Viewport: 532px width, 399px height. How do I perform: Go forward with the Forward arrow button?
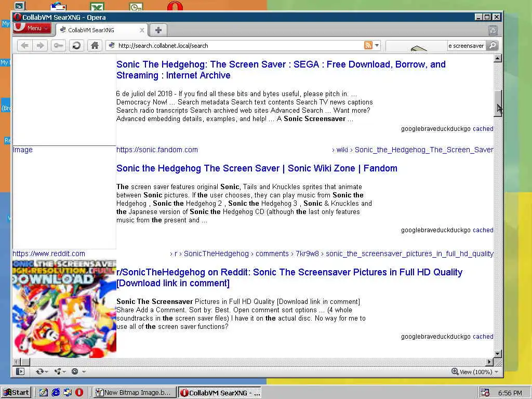pyautogui.click(x=40, y=46)
